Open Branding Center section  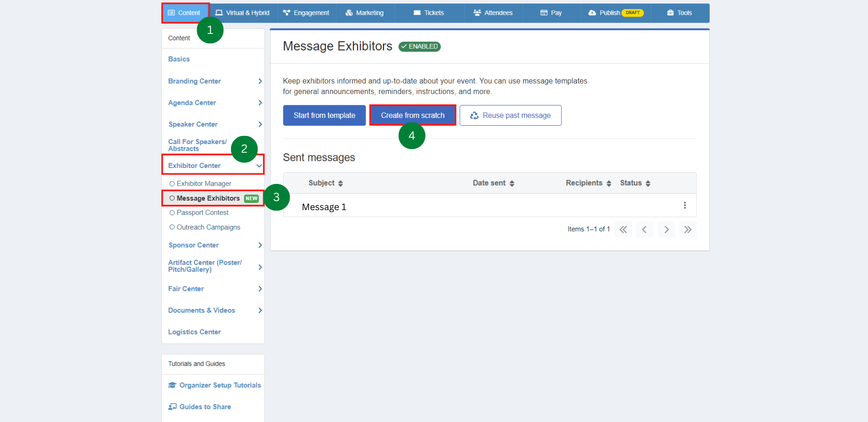tap(194, 81)
